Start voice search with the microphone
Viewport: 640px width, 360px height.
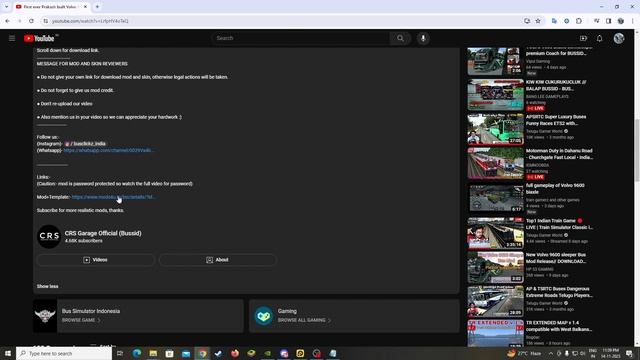click(x=423, y=38)
